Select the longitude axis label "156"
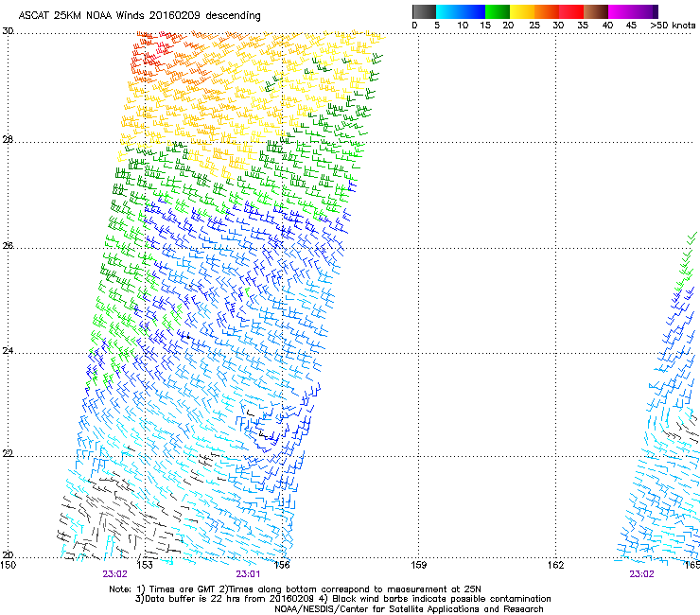Image resolution: width=700 pixels, height=615 pixels. [x=282, y=565]
